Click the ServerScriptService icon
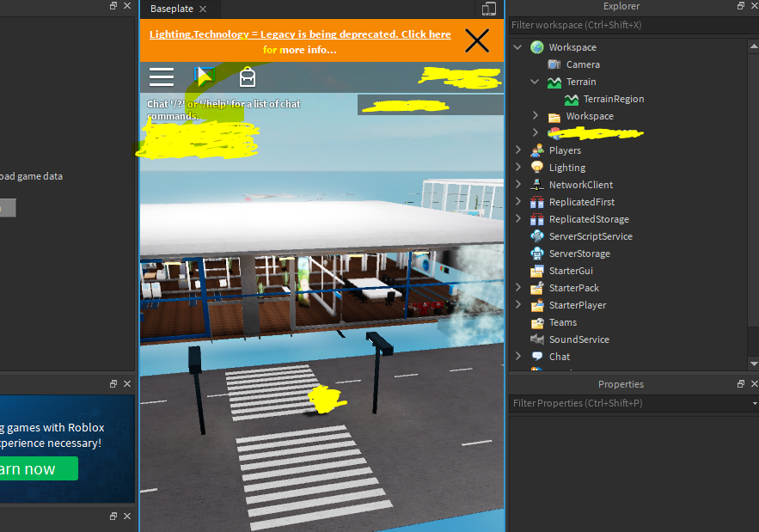 click(x=537, y=236)
